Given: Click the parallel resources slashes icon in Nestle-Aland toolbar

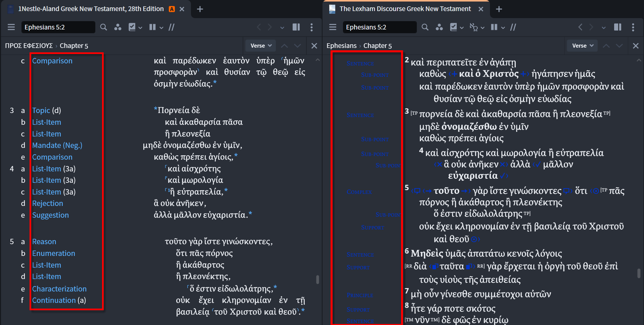Looking at the screenshot, I should click(171, 27).
